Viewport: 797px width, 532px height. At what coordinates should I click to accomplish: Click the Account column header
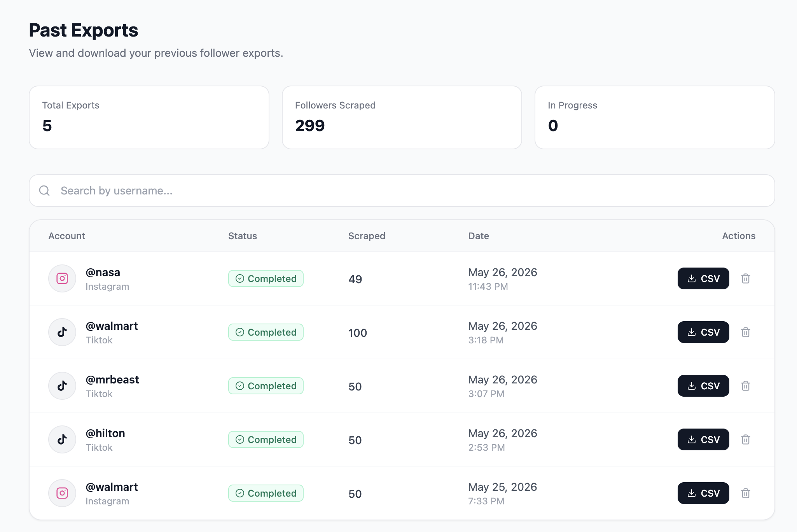point(66,236)
